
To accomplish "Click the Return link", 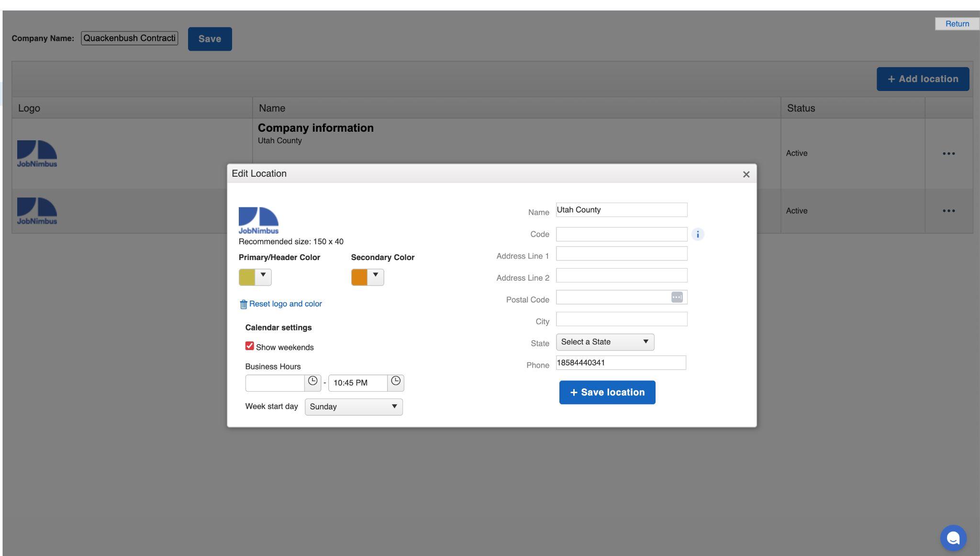I will pyautogui.click(x=957, y=24).
